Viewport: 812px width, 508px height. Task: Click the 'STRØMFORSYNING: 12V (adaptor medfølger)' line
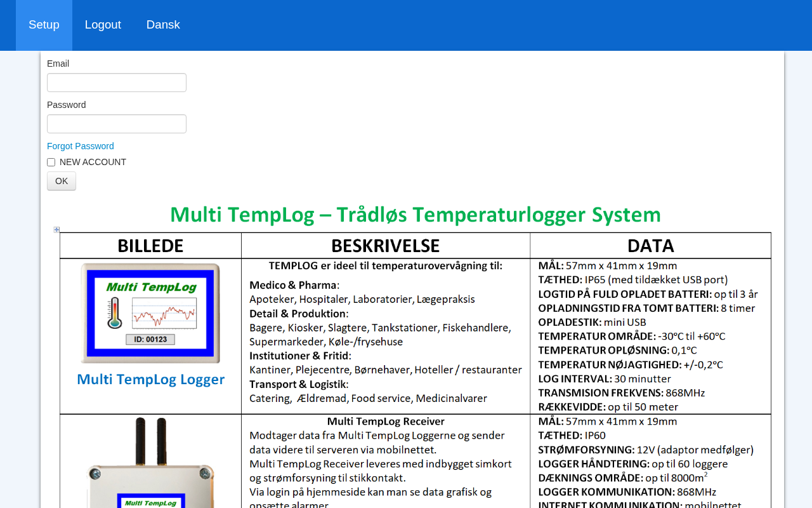(646, 450)
